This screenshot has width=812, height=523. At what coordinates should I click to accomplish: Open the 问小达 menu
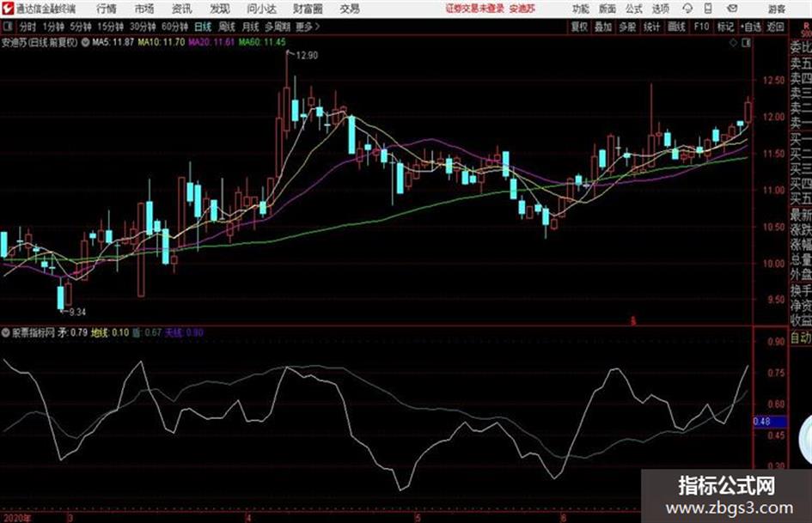click(261, 9)
